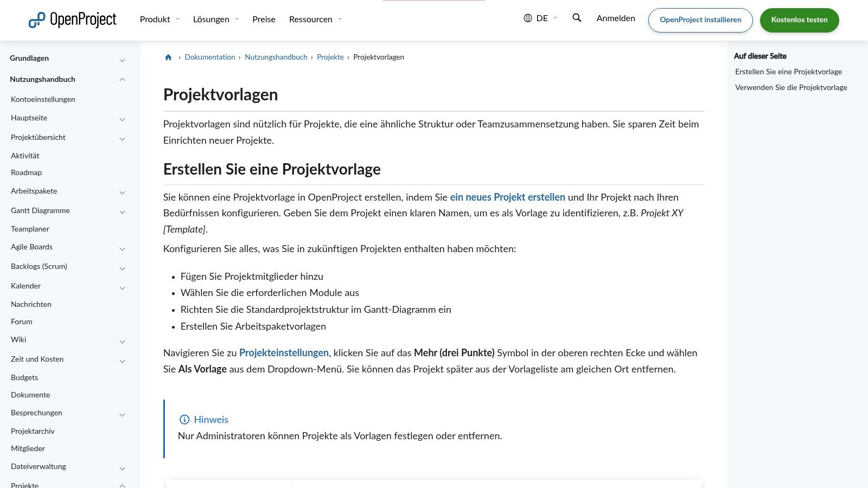Jump to 'Verwenden Sie die Projektvorlage' section
Screen dimensions: 868x488
point(791,87)
